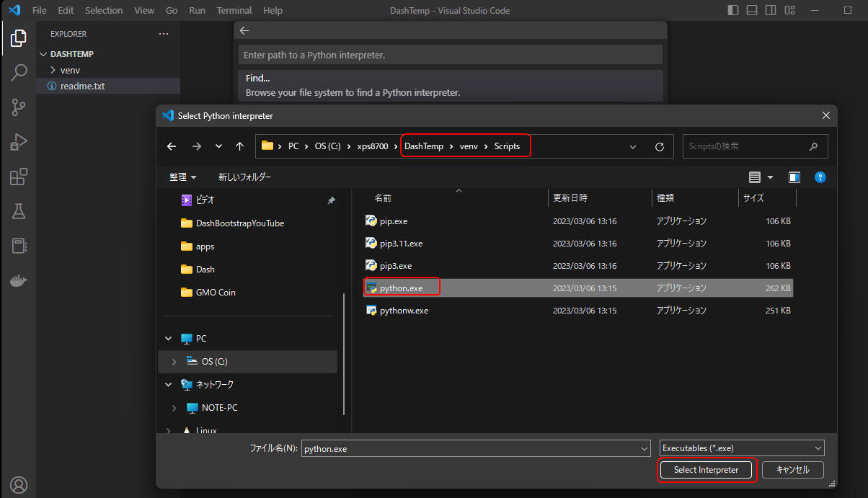The height and width of the screenshot is (498, 868).
Task: Click the view layout icon in dialog toolbar
Action: click(x=755, y=177)
